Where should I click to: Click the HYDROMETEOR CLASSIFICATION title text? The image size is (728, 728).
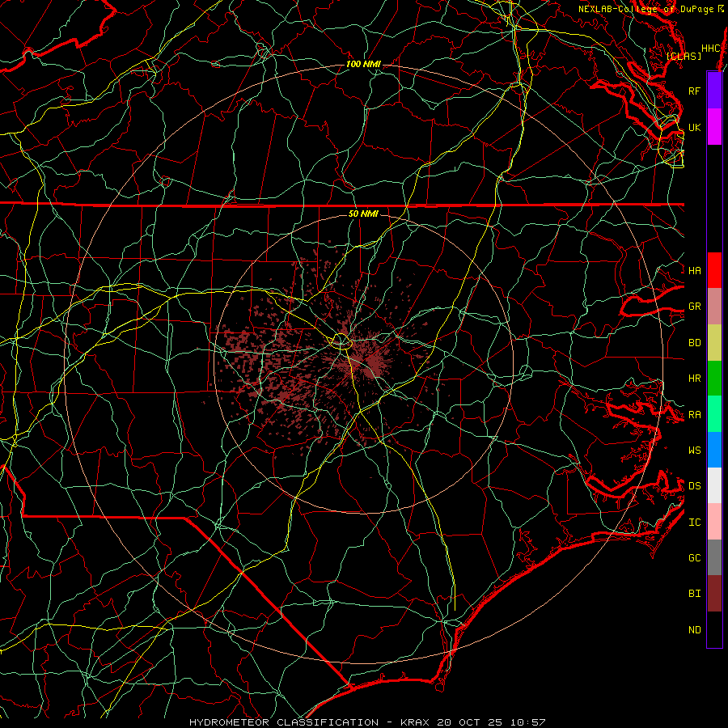[284, 722]
